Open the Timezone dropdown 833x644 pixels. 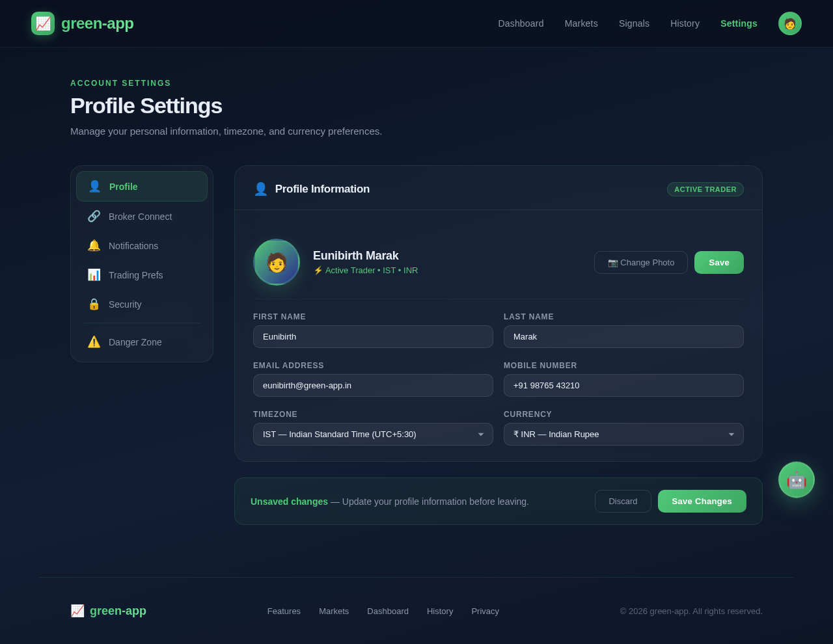pyautogui.click(x=373, y=434)
